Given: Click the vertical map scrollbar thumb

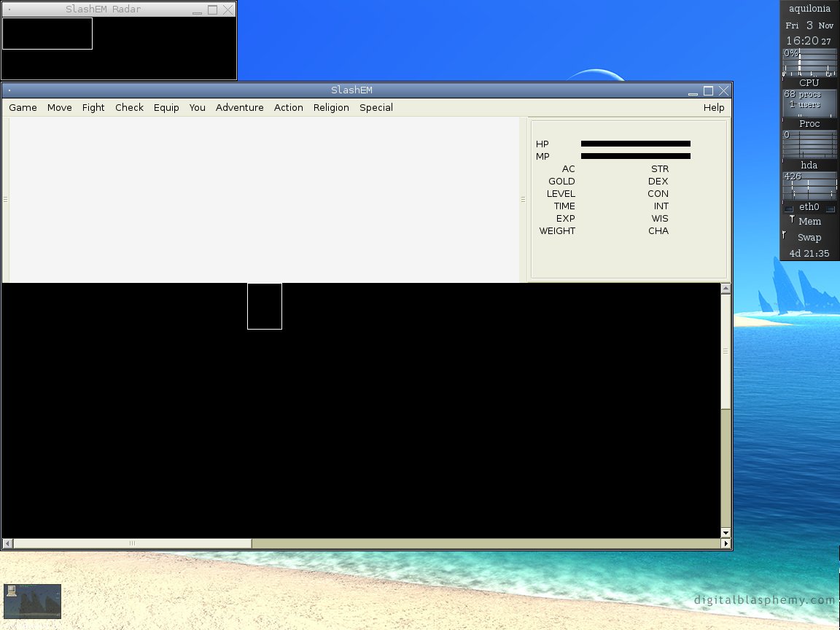Looking at the screenshot, I should [726, 351].
